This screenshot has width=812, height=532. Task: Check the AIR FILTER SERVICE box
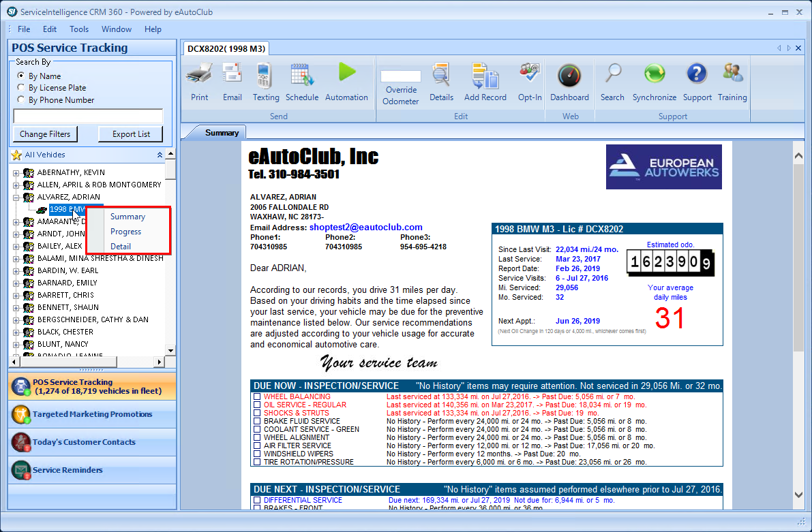(x=257, y=445)
